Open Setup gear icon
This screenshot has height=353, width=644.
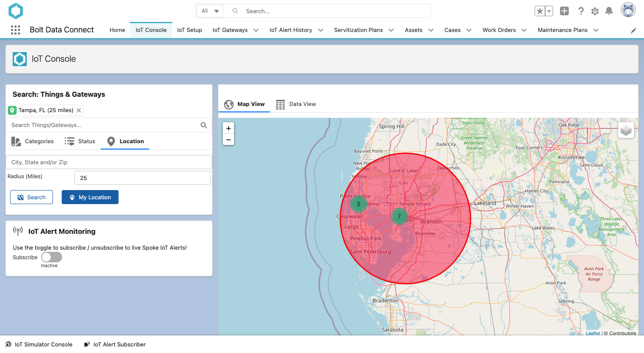point(595,11)
